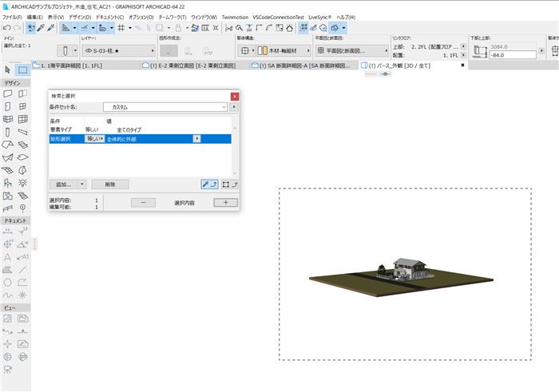Click the 削除 button
The width and height of the screenshot is (559, 392).
pos(110,184)
